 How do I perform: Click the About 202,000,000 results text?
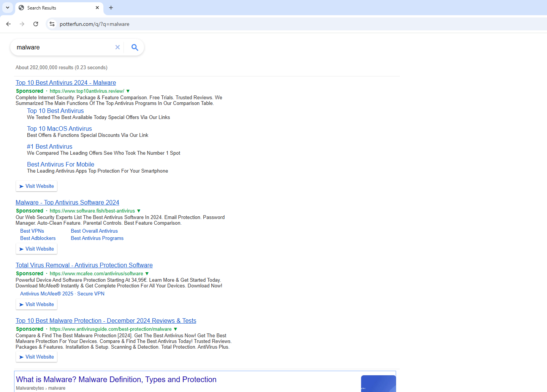tap(61, 67)
